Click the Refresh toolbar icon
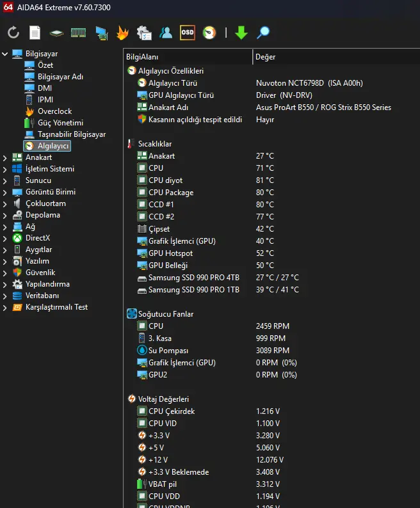420x508 pixels. click(x=13, y=33)
